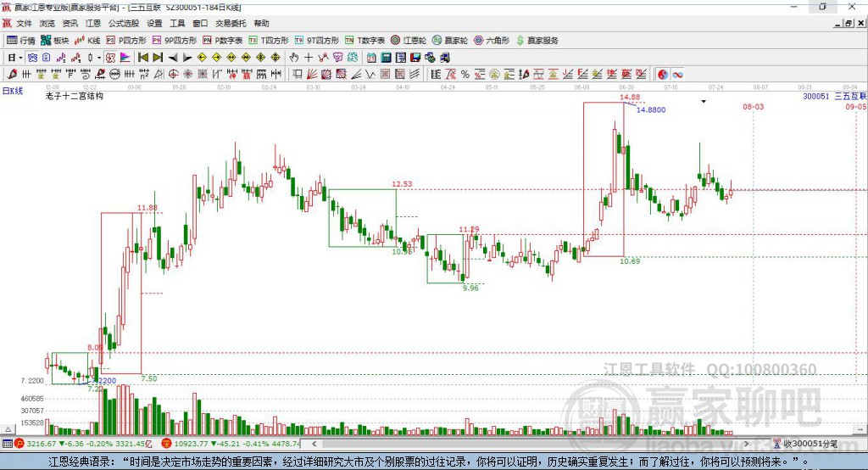Click the infinity loop icon

click(677, 75)
